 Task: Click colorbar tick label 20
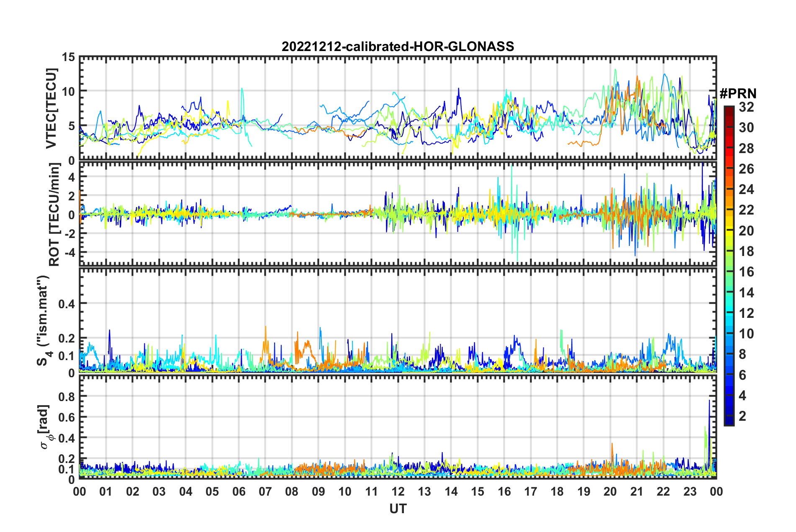click(746, 231)
